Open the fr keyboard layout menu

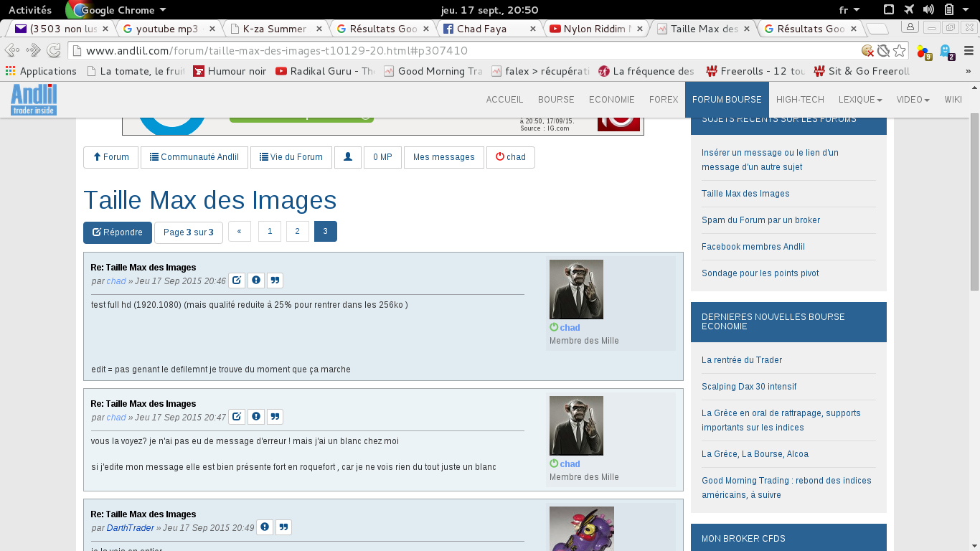849,10
